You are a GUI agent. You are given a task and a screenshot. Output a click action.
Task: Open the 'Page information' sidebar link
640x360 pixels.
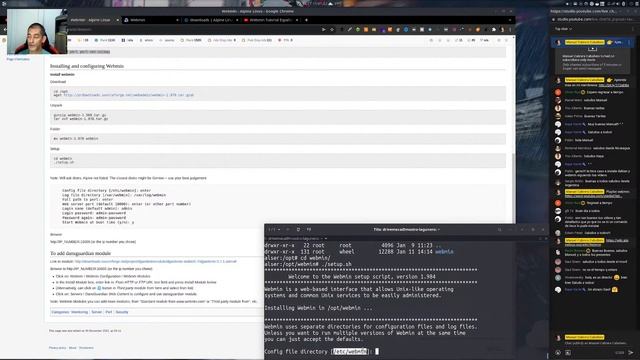pyautogui.click(x=18, y=59)
